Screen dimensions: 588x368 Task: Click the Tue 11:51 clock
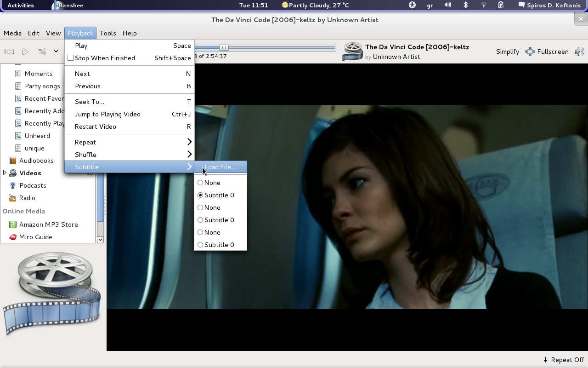point(254,5)
